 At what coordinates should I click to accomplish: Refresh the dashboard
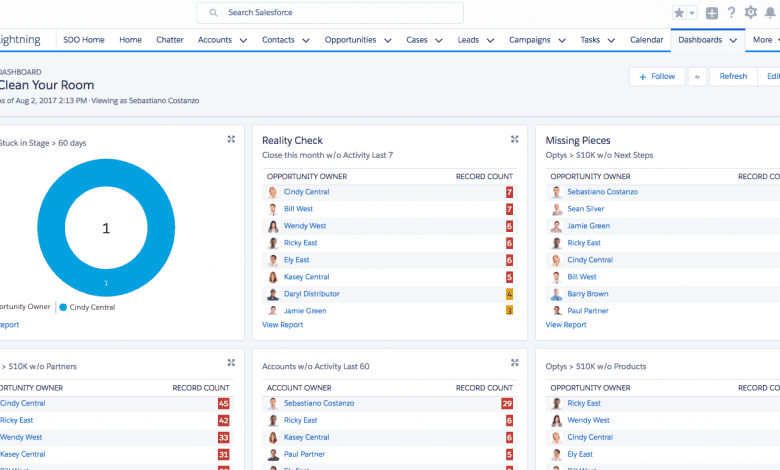point(733,77)
